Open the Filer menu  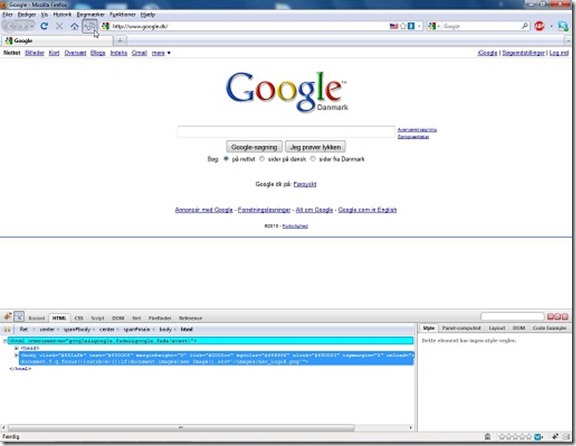tap(8, 14)
